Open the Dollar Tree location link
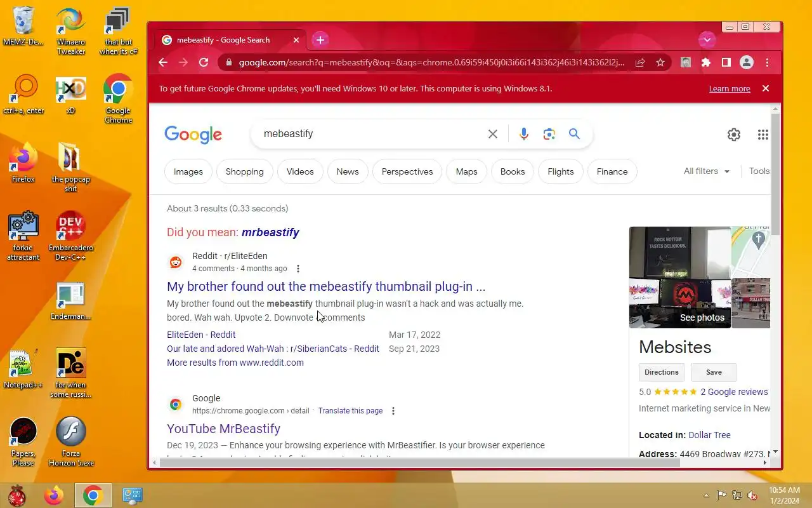This screenshot has height=508, width=812. coord(709,435)
